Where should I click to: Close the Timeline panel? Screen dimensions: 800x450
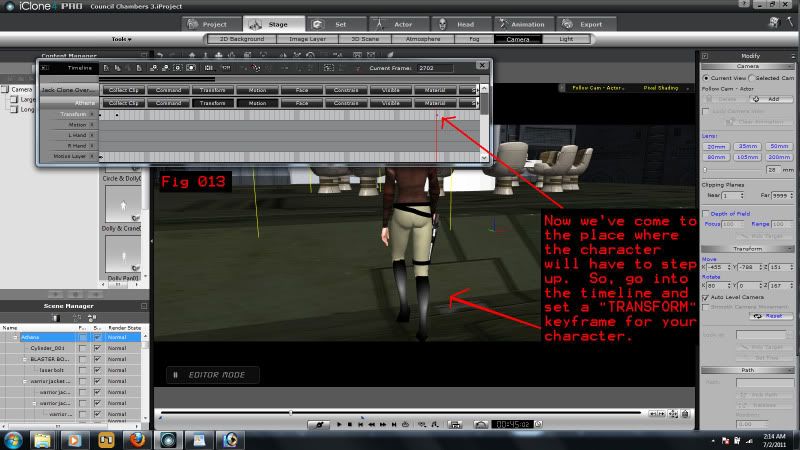tap(482, 65)
